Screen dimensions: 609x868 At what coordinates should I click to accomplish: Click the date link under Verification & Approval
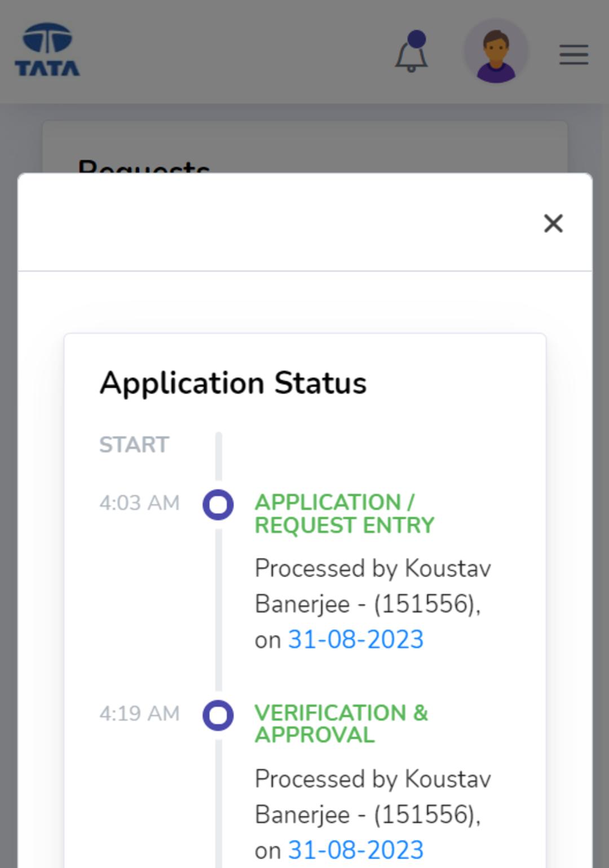pyautogui.click(x=356, y=850)
